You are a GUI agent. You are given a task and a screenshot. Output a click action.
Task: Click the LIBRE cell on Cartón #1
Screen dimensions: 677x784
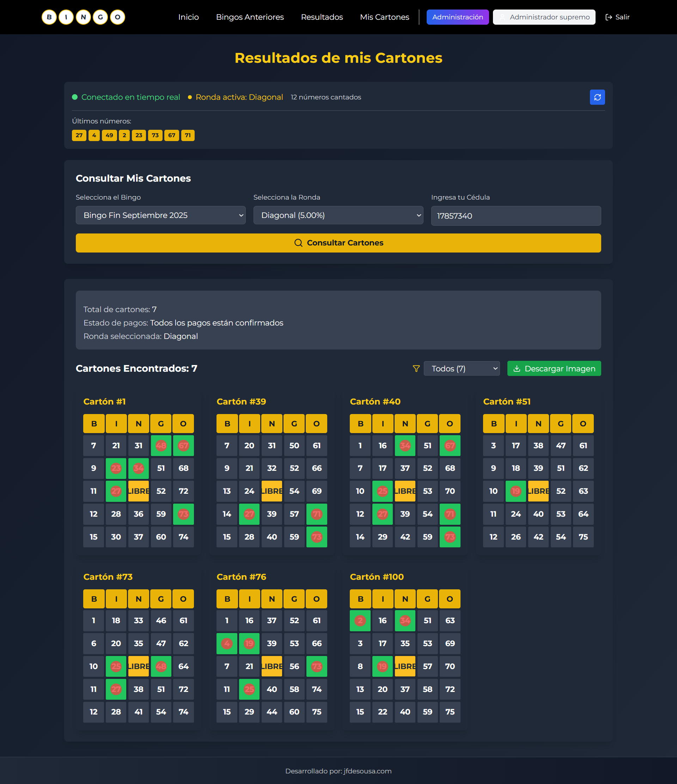139,491
